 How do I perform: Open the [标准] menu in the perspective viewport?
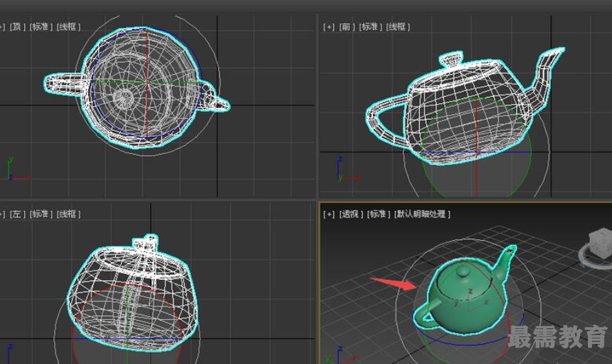tap(378, 214)
